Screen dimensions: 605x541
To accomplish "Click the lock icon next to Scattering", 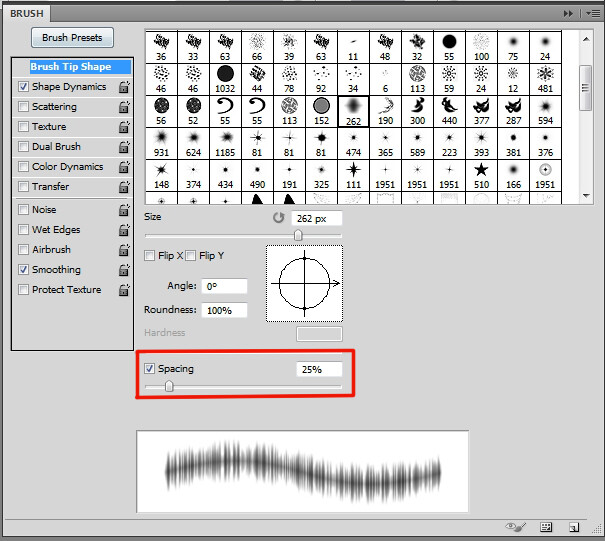I will point(124,107).
